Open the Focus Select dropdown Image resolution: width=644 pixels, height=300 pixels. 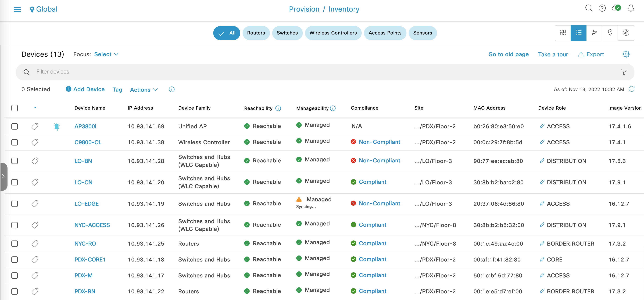tap(106, 54)
